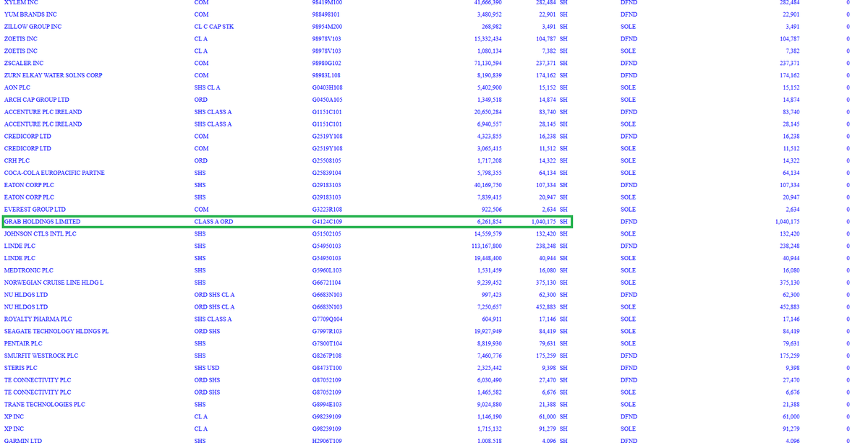Select the XP INC value 1,146,190
868x443 pixels.
coord(490,416)
